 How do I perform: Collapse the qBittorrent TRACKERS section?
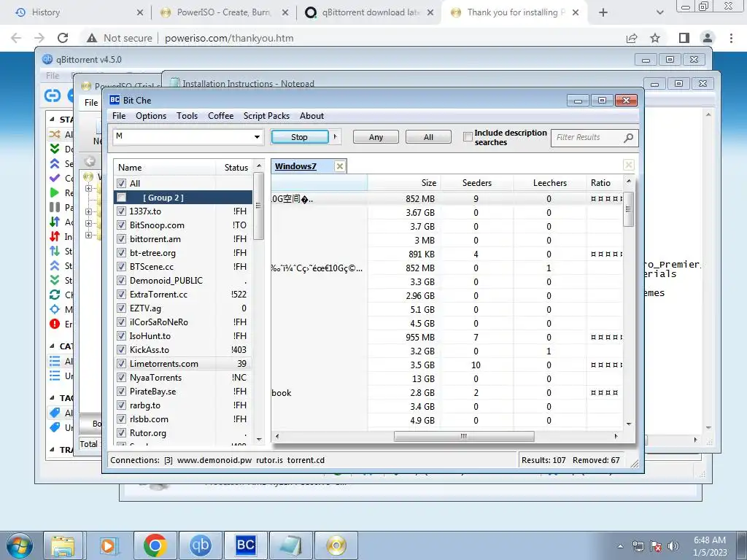(53, 449)
